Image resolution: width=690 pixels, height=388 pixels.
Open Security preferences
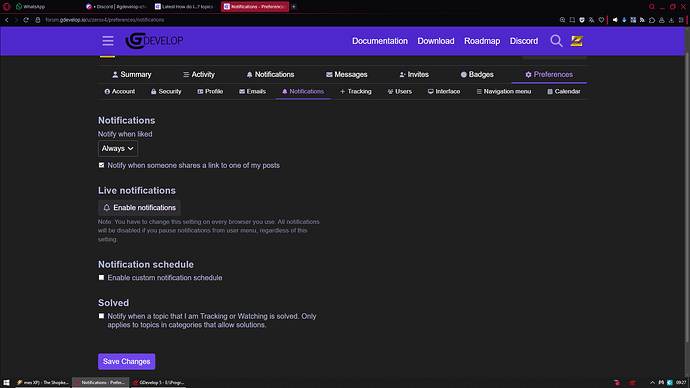click(166, 92)
